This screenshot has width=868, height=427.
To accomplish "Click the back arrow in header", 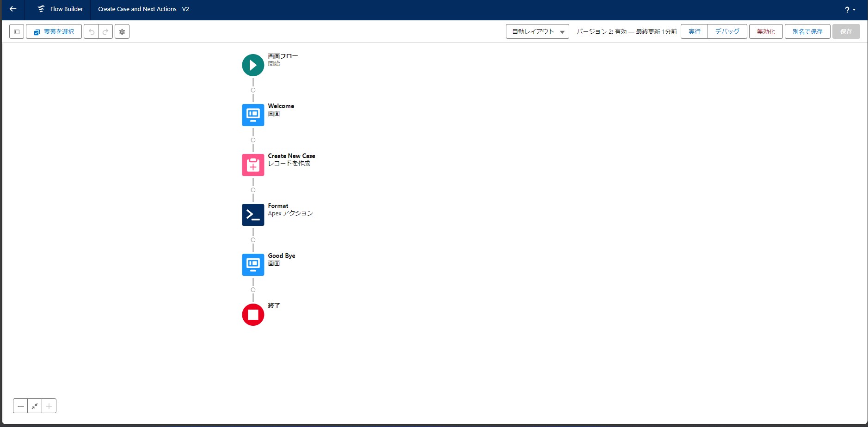I will 13,9.
